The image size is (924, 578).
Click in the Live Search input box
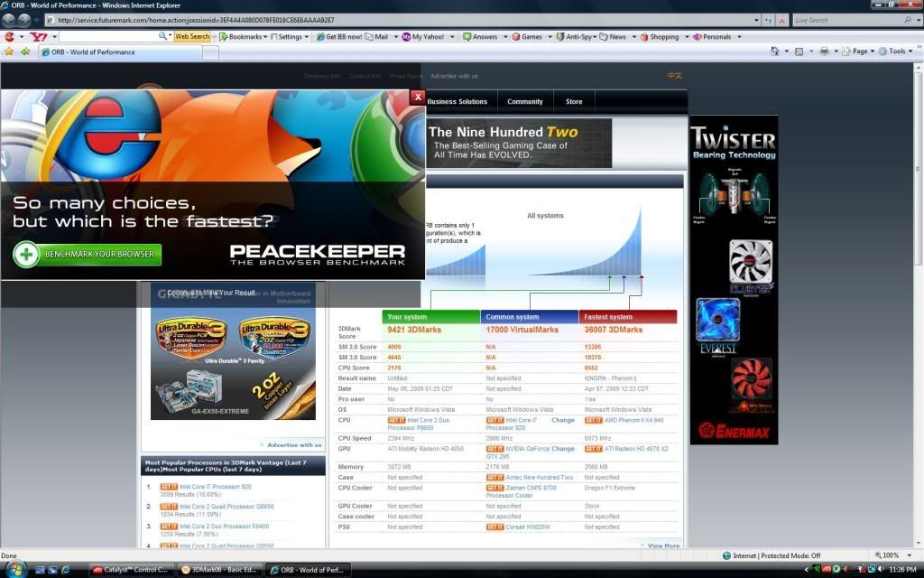[847, 20]
